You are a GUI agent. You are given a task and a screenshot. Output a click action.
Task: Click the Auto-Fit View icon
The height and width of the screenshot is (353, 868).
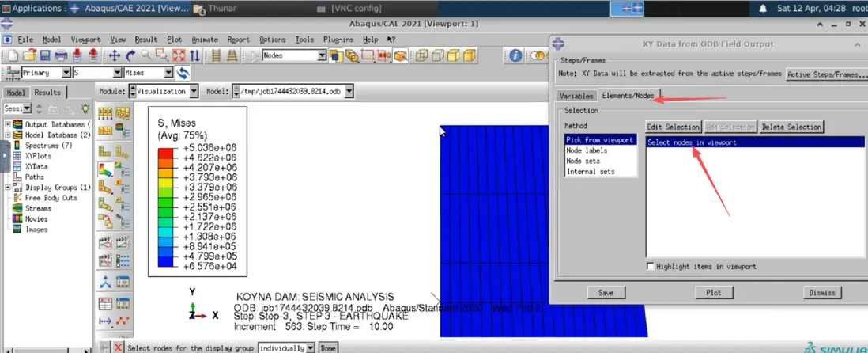(x=178, y=55)
